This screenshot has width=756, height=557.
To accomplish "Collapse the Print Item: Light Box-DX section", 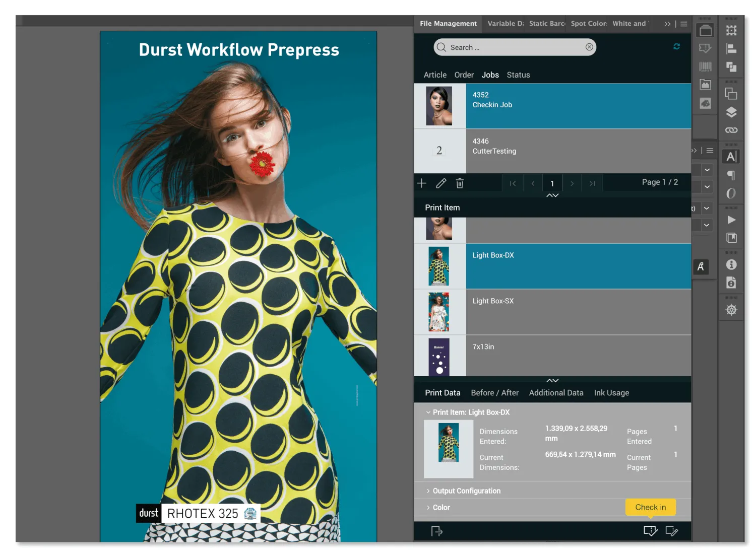I will click(427, 412).
